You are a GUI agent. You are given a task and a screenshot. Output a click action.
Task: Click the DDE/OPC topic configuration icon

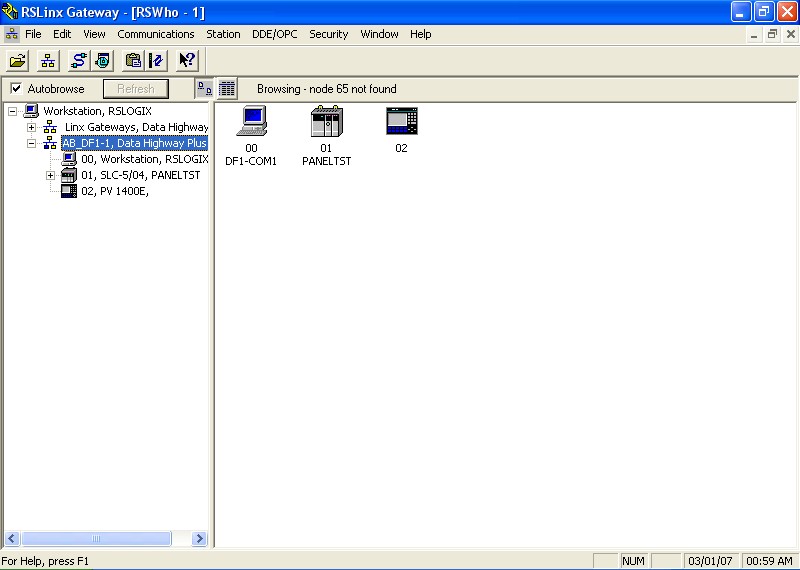pos(156,61)
